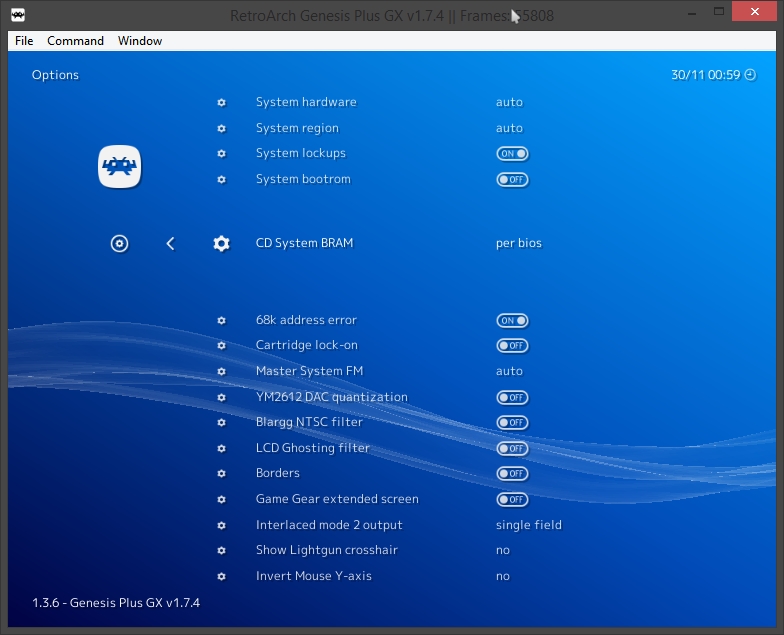Image resolution: width=784 pixels, height=635 pixels.
Task: Change the CD System BRAM per bios value
Action: [518, 244]
